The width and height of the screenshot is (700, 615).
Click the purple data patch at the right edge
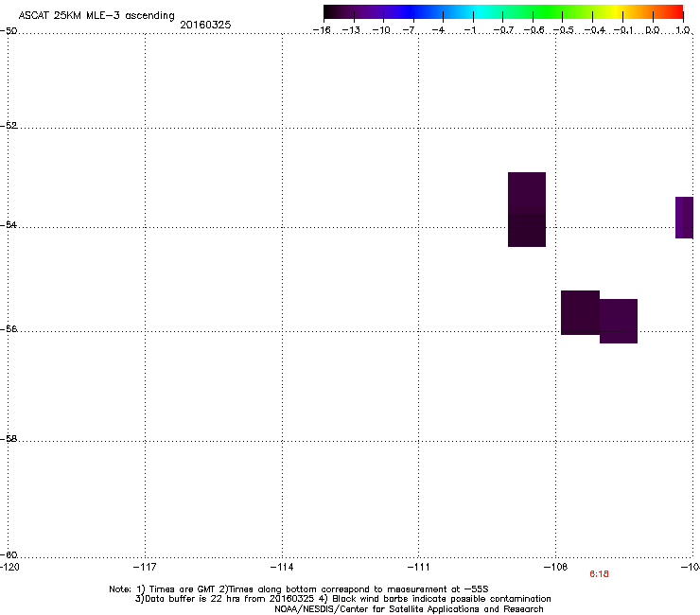(684, 218)
